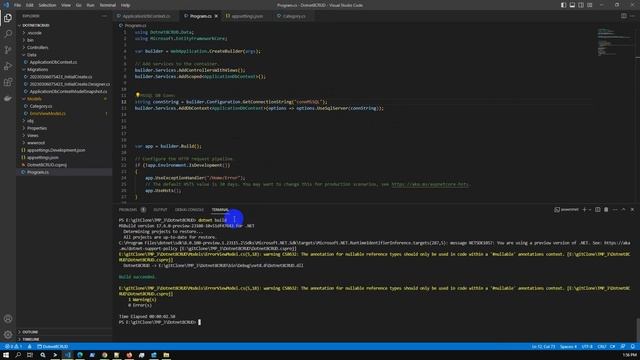Screen dimensions: 640x360
Task: Toggle bottom panel layout icon
Action: pos(572,5)
